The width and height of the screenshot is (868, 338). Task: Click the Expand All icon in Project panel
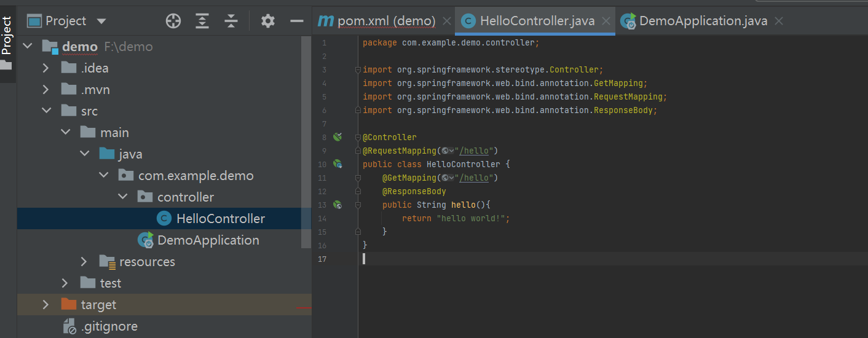tap(202, 22)
